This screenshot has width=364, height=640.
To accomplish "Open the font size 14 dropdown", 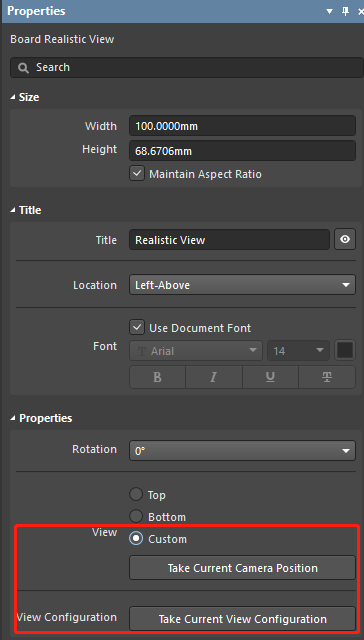I will pos(298,351).
